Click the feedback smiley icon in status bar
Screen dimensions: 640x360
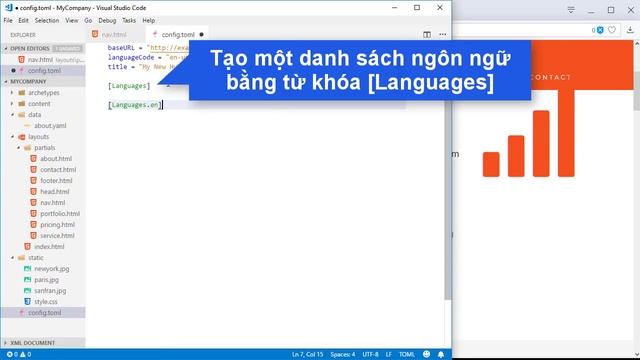[426, 354]
